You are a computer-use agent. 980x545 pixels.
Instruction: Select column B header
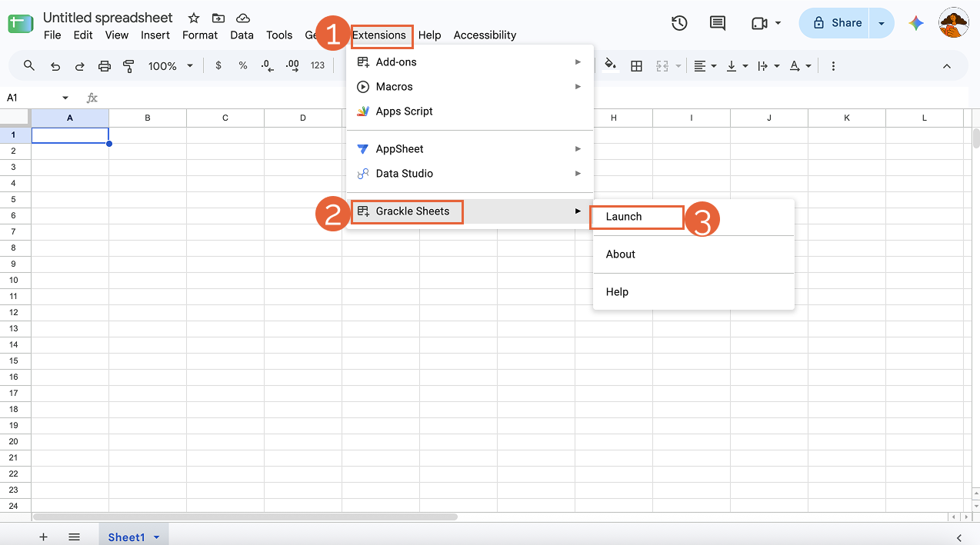pos(148,118)
